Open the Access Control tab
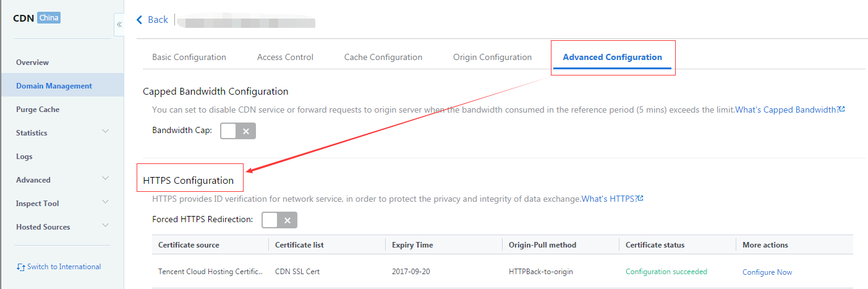This screenshot has height=289, width=868. coord(285,57)
